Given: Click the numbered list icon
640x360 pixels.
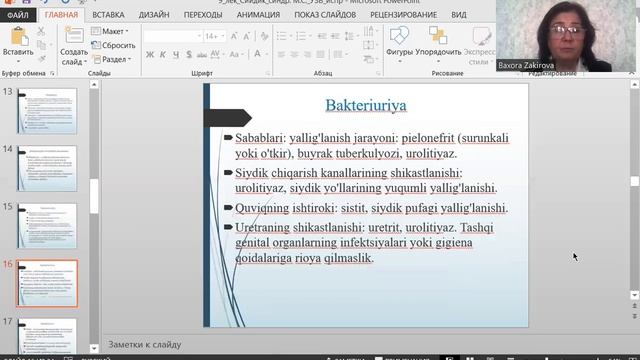Looking at the screenshot, I should tap(301, 36).
